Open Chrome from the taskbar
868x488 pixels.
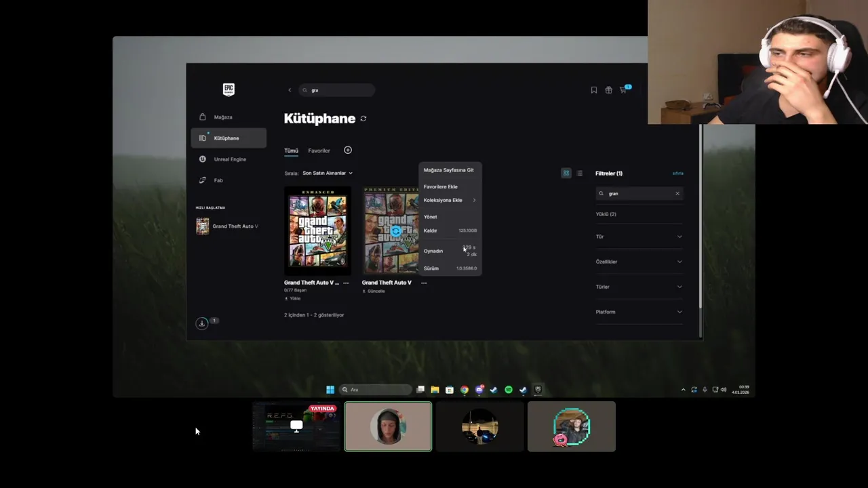(465, 390)
